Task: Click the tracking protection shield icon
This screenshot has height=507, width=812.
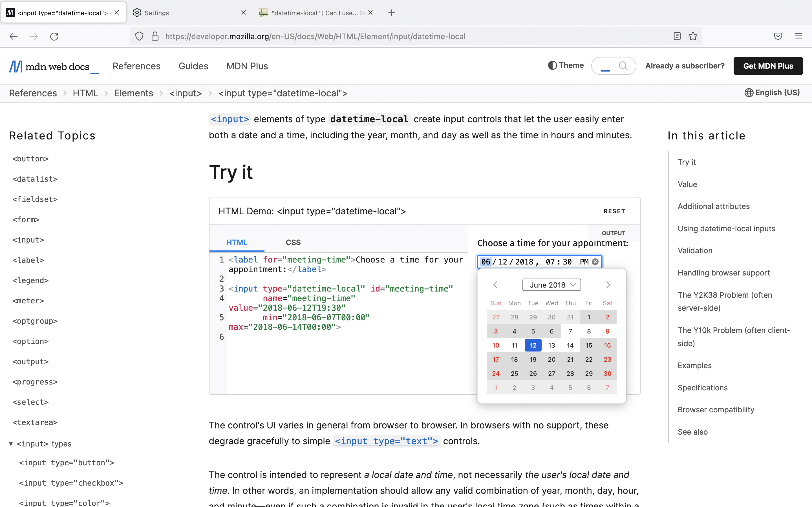Action: coord(139,36)
